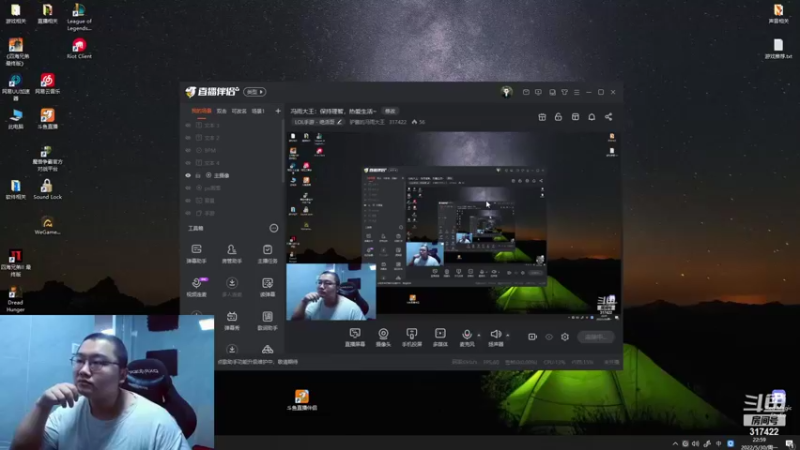Add a new scene with plus button
The image size is (800, 450).
pos(278,111)
